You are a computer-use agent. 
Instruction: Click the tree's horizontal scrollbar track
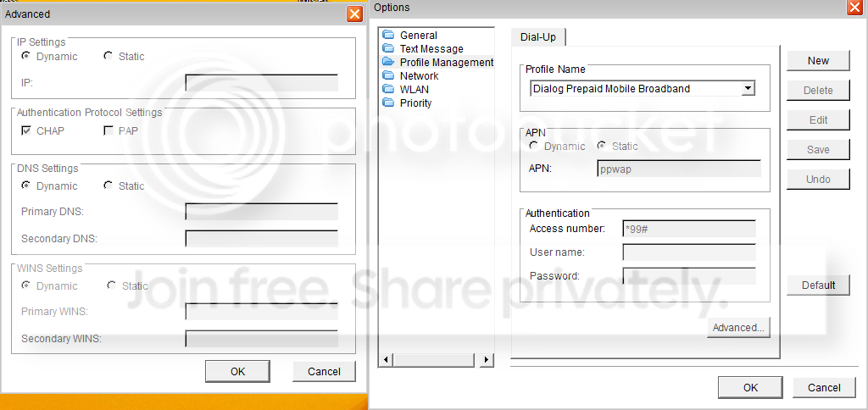click(433, 360)
